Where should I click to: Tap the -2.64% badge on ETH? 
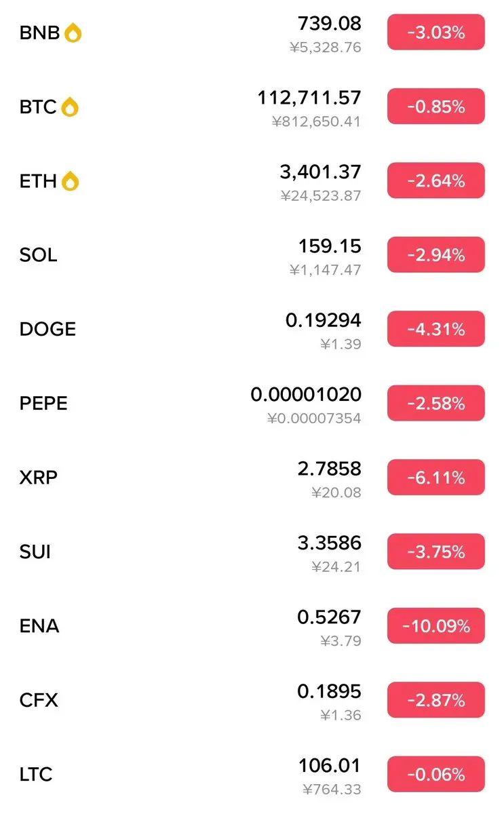click(436, 180)
